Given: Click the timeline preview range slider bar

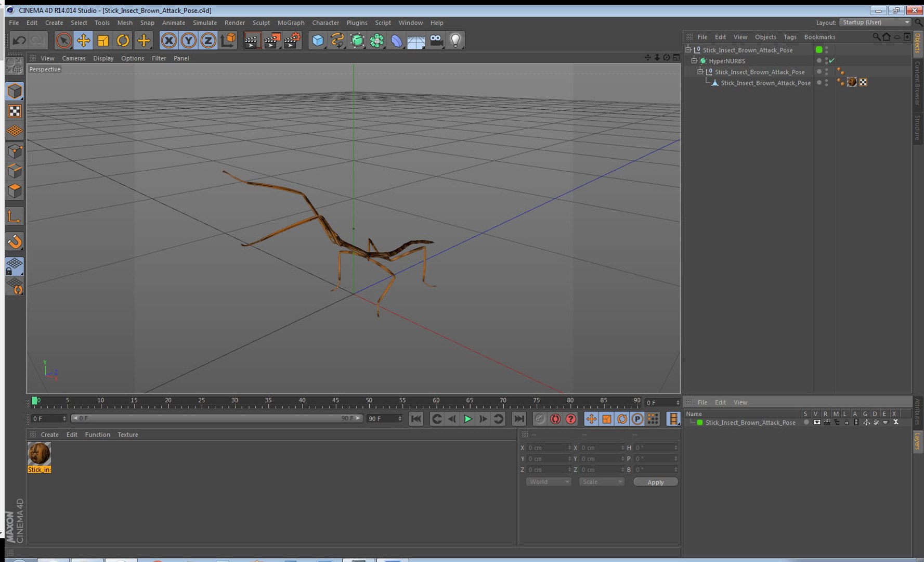Looking at the screenshot, I should tap(216, 418).
